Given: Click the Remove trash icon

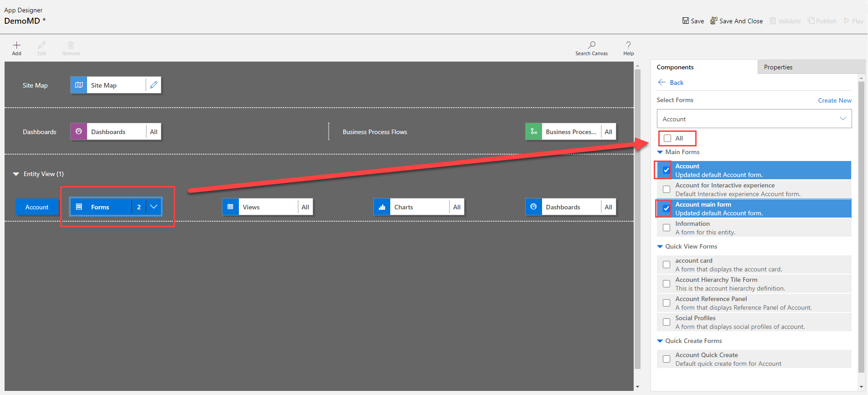Looking at the screenshot, I should 71,45.
